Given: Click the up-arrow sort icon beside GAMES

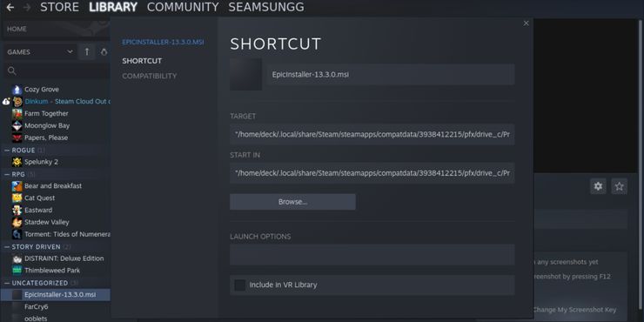Looking at the screenshot, I should pos(87,51).
